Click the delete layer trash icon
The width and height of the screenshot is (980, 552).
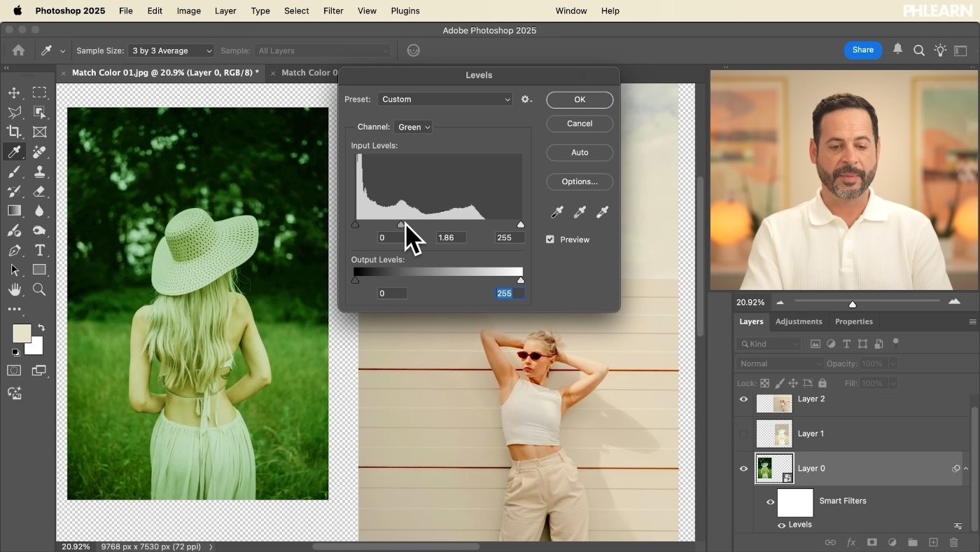pos(953,542)
